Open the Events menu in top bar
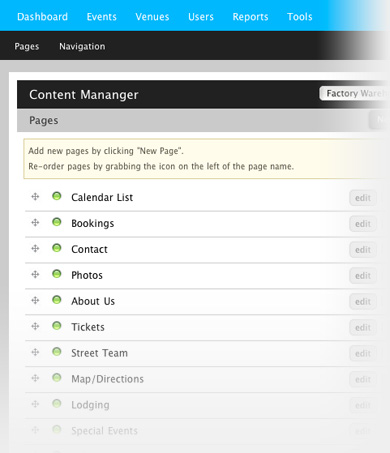390x453 pixels. pyautogui.click(x=102, y=17)
